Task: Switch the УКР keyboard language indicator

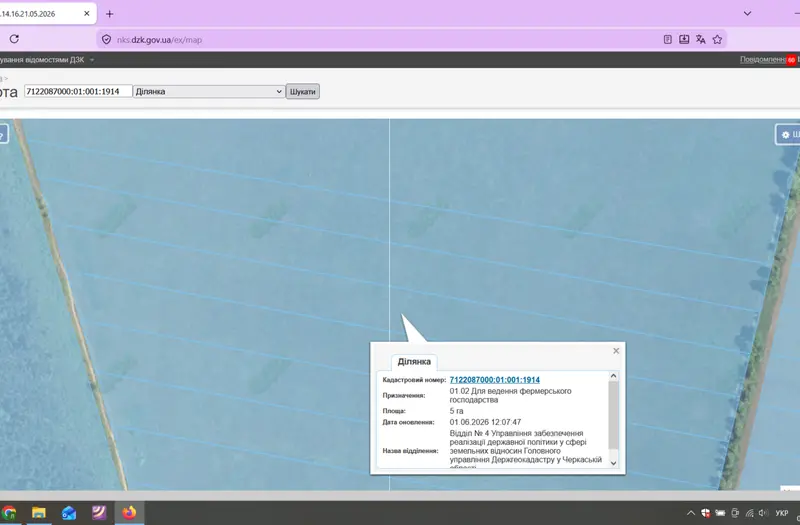Action: coord(782,513)
